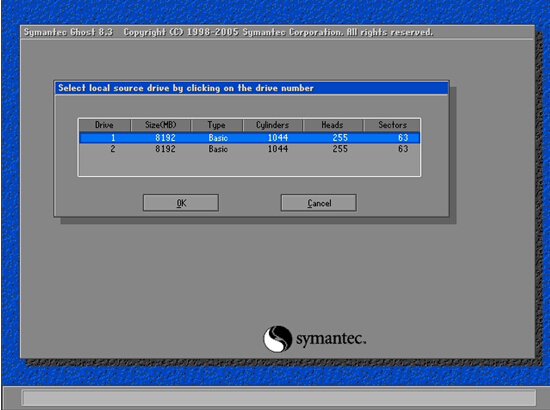Click the Symantec yin-yang logo icon

point(277,339)
